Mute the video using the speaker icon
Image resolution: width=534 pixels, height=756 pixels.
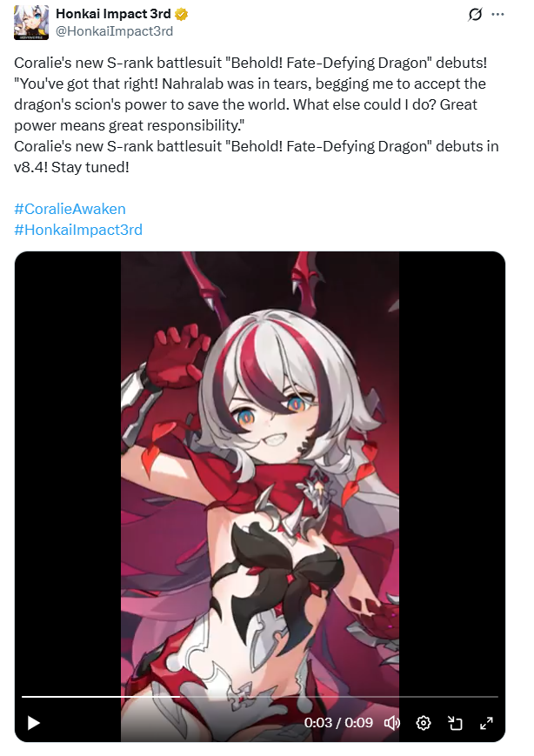[x=392, y=723]
